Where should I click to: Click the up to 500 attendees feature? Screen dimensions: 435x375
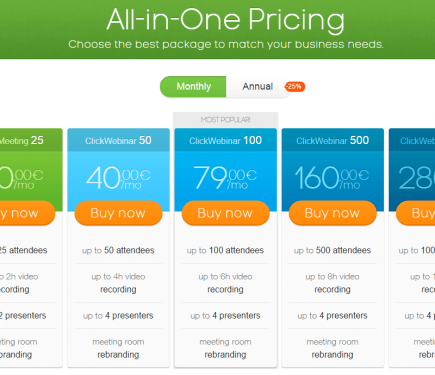[332, 250]
